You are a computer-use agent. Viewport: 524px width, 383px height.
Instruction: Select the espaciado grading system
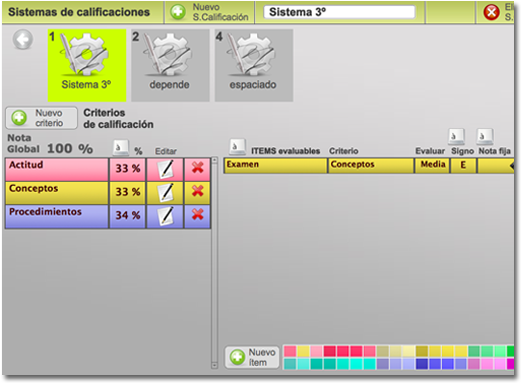click(x=254, y=65)
